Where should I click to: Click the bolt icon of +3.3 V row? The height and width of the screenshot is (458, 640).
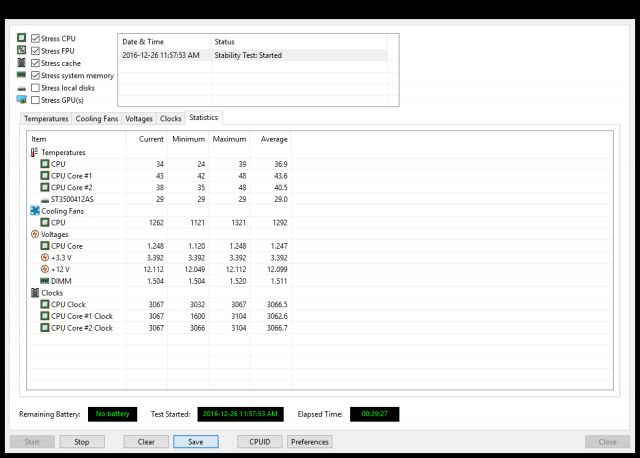(x=44, y=258)
